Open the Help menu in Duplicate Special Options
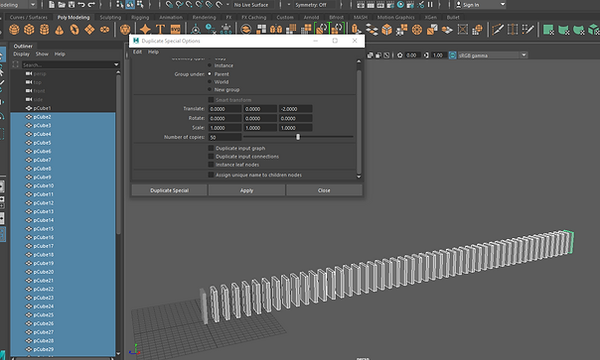This screenshot has width=600, height=360. click(x=153, y=52)
